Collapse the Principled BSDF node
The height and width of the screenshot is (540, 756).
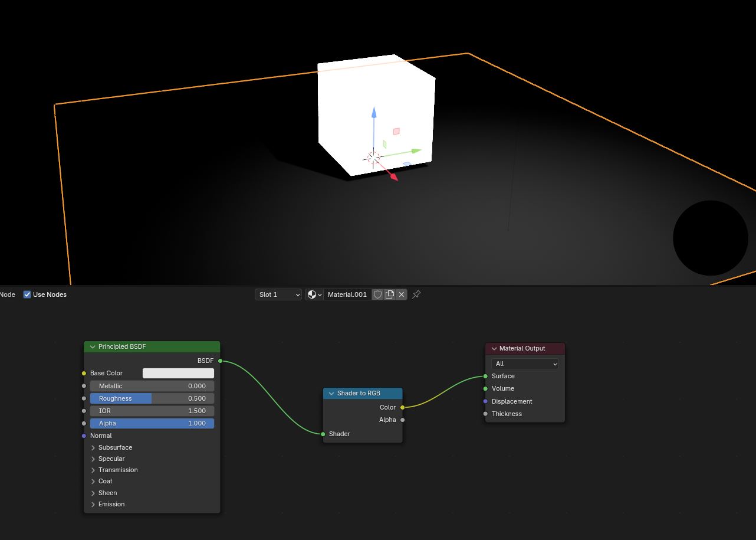click(93, 347)
